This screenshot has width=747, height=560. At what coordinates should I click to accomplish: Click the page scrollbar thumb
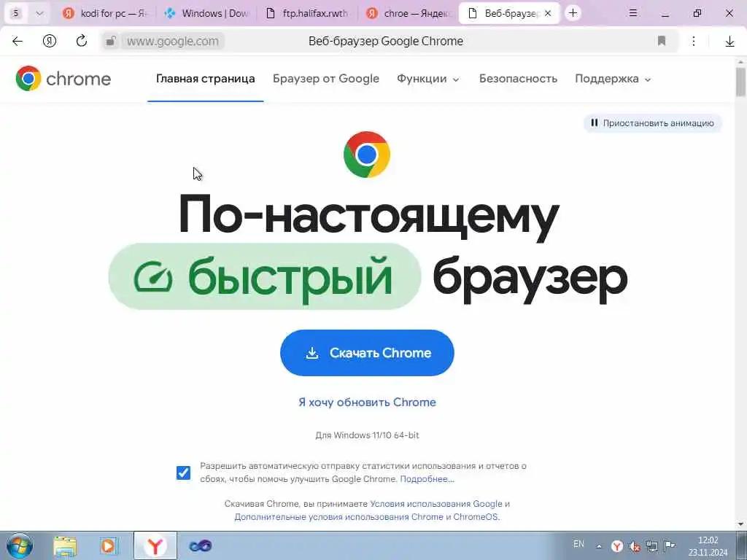pyautogui.click(x=740, y=82)
